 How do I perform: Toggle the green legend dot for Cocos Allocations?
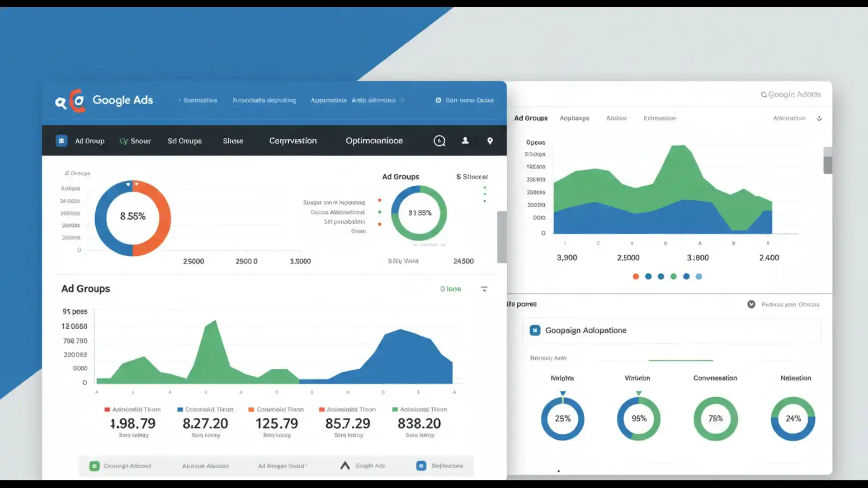379,212
